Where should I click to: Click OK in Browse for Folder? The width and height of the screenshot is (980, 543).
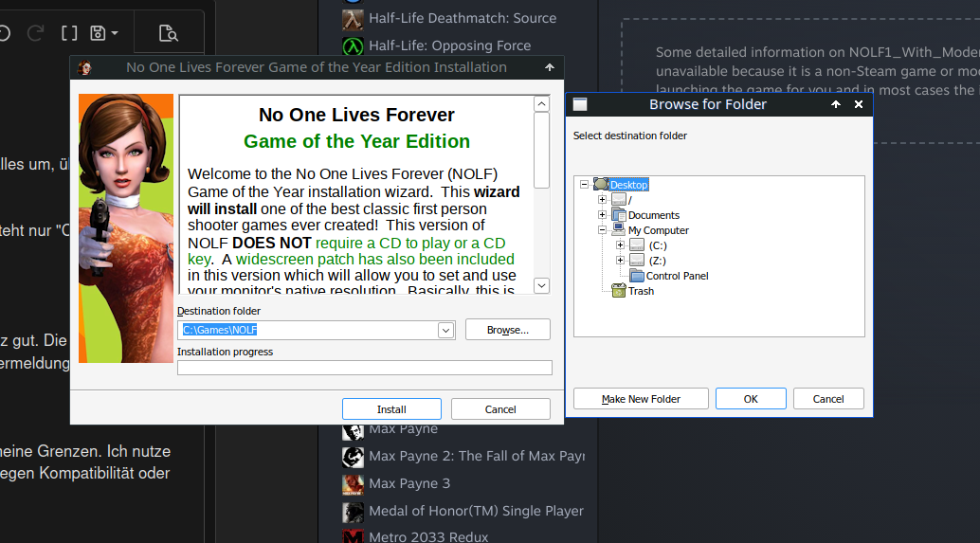751,399
